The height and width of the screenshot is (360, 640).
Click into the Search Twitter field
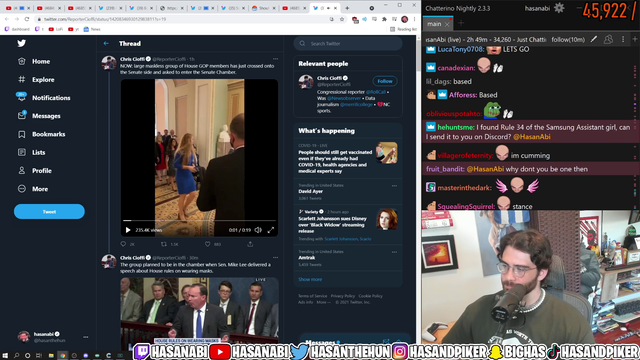348,43
